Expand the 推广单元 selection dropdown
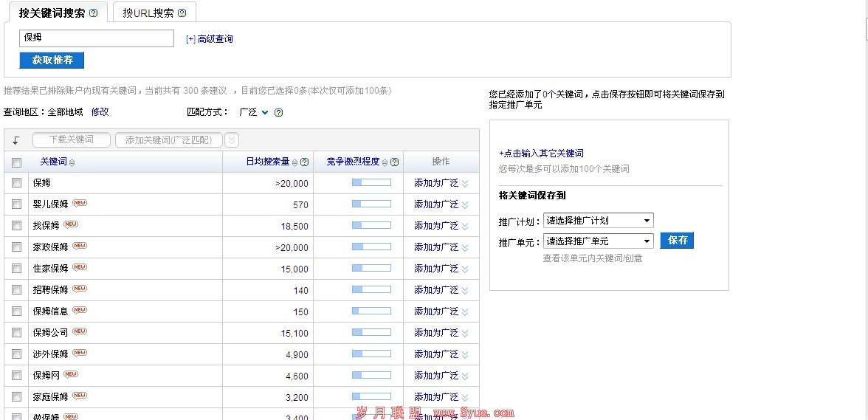Image resolution: width=868 pixels, height=420 pixels. 598,241
